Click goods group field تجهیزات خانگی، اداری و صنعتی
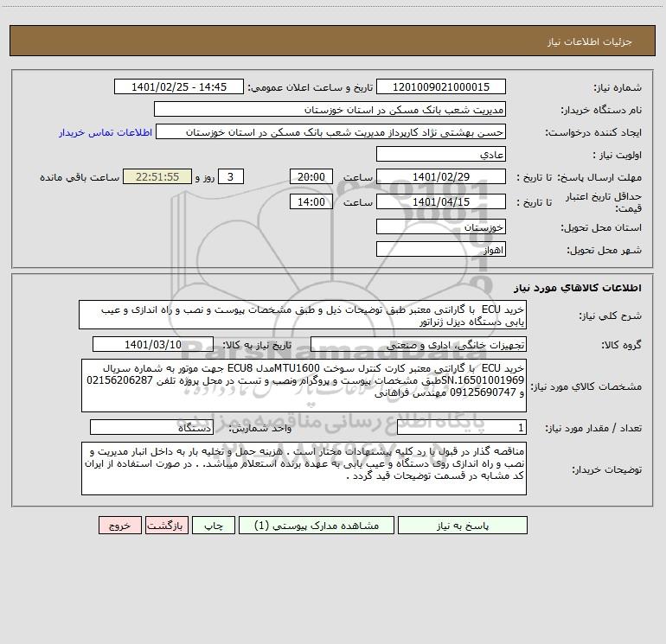The width and height of the screenshot is (666, 644). [419, 344]
